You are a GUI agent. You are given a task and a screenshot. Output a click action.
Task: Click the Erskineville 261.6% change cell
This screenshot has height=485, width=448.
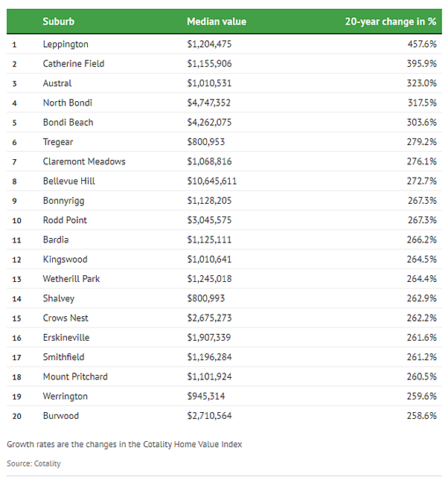pos(422,338)
